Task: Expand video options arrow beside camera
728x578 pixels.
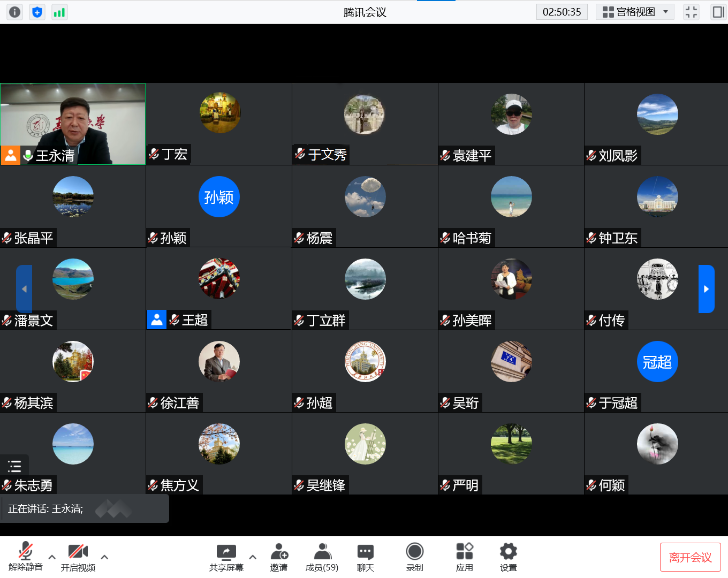Action: 104,557
